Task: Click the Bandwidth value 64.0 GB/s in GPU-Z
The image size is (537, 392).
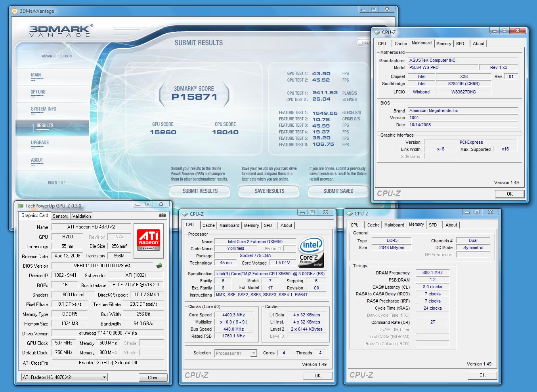Action: point(143,323)
